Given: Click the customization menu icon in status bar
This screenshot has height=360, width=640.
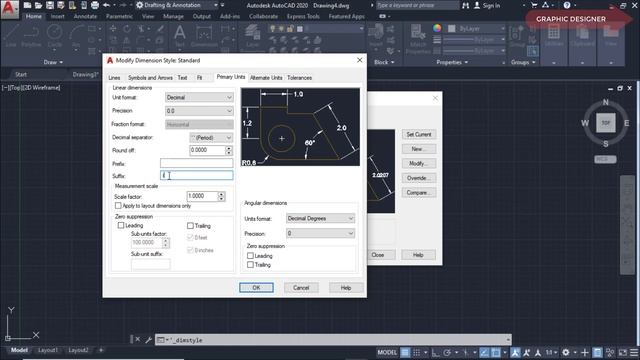Looking at the screenshot, I should (x=635, y=352).
